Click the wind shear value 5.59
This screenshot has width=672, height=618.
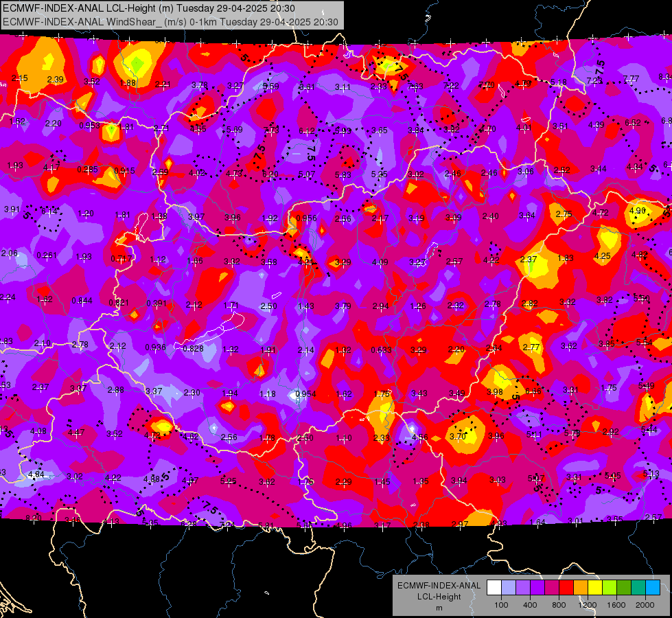(271, 87)
